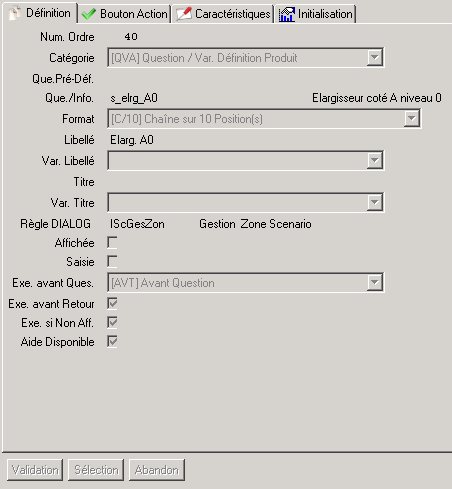Uncheck Exe. avant Retour checkbox
452x489 pixels.
(x=112, y=303)
